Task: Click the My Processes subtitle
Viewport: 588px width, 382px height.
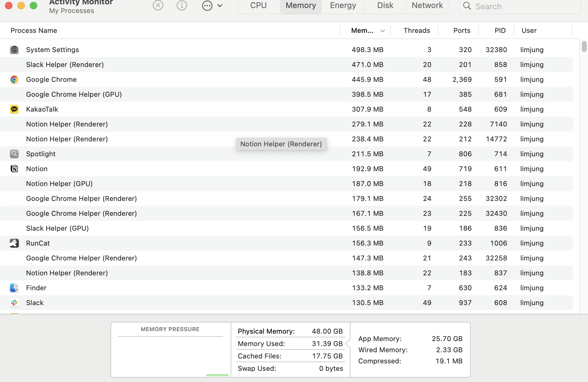Action: click(x=71, y=11)
